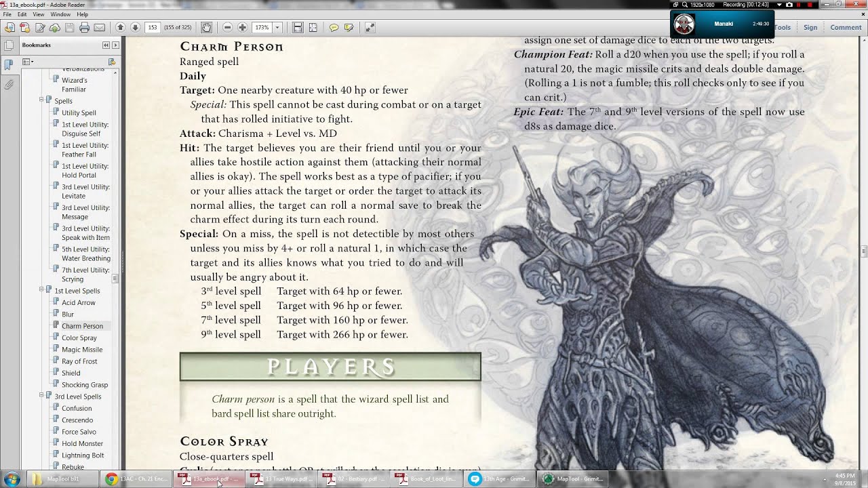Zoom in with plus button
Image resolution: width=868 pixels, height=488 pixels.
242,28
